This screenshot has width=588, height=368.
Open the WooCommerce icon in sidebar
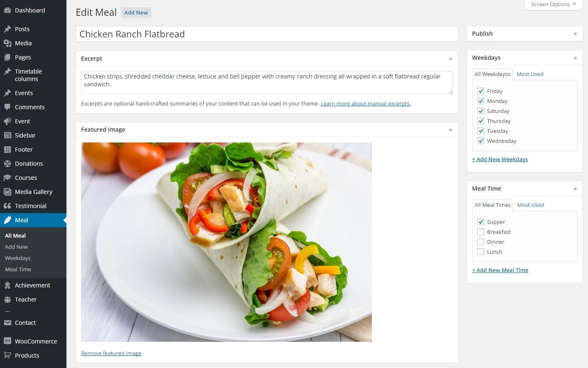(x=7, y=341)
